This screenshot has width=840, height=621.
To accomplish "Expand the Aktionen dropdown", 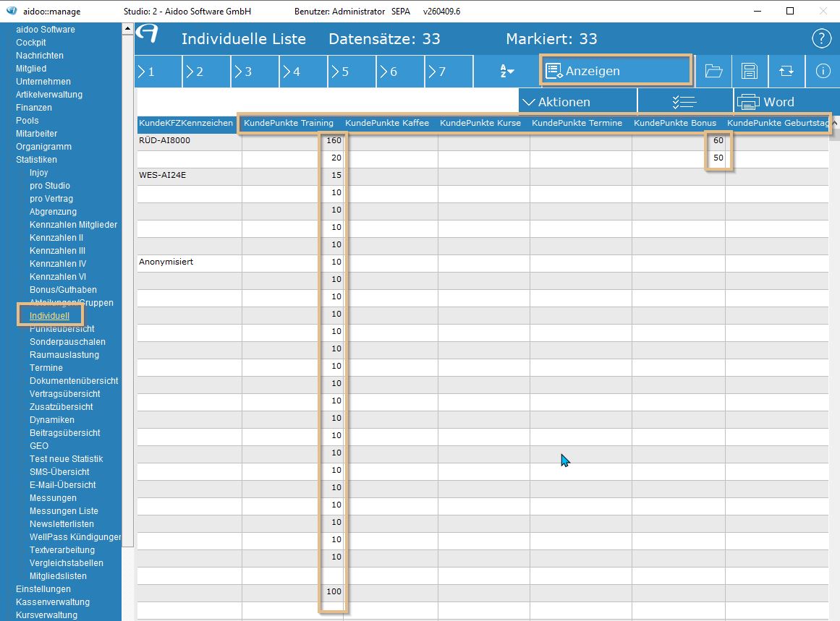I will (x=577, y=102).
